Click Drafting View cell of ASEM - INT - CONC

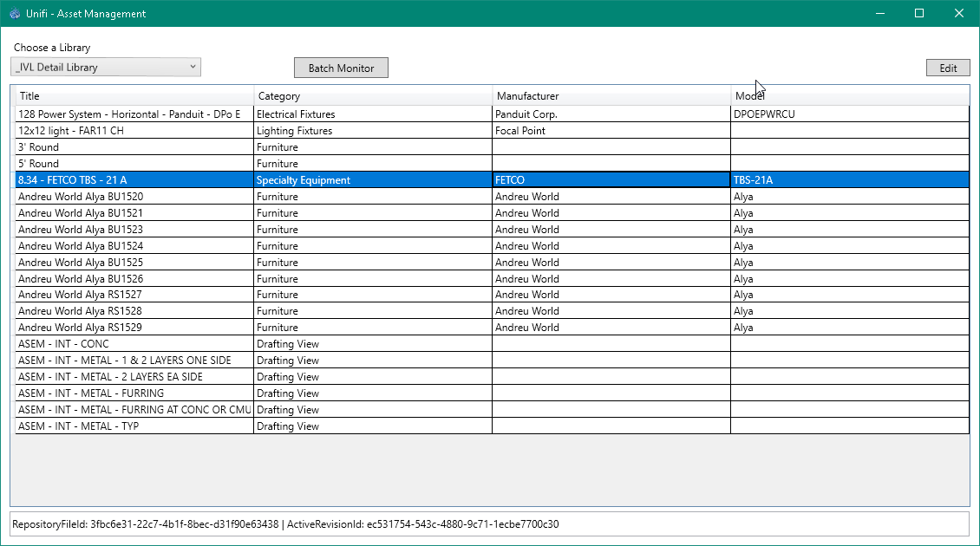tap(373, 343)
